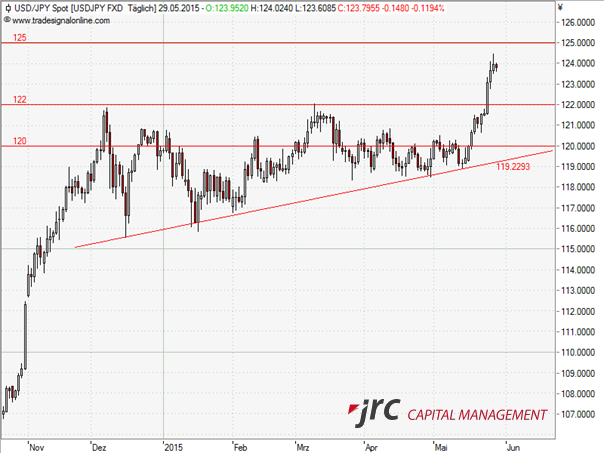The image size is (604, 453).
Task: Click the Feb label on time axis
Action: click(239, 446)
